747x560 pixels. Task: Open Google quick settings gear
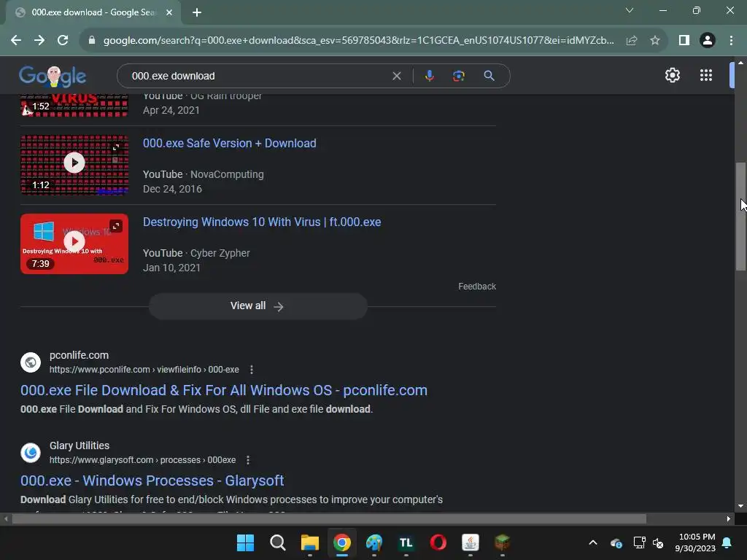[672, 75]
